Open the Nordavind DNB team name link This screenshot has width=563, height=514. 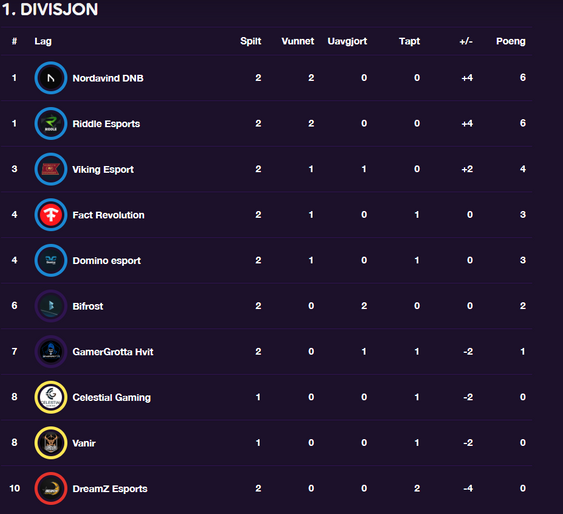click(108, 78)
